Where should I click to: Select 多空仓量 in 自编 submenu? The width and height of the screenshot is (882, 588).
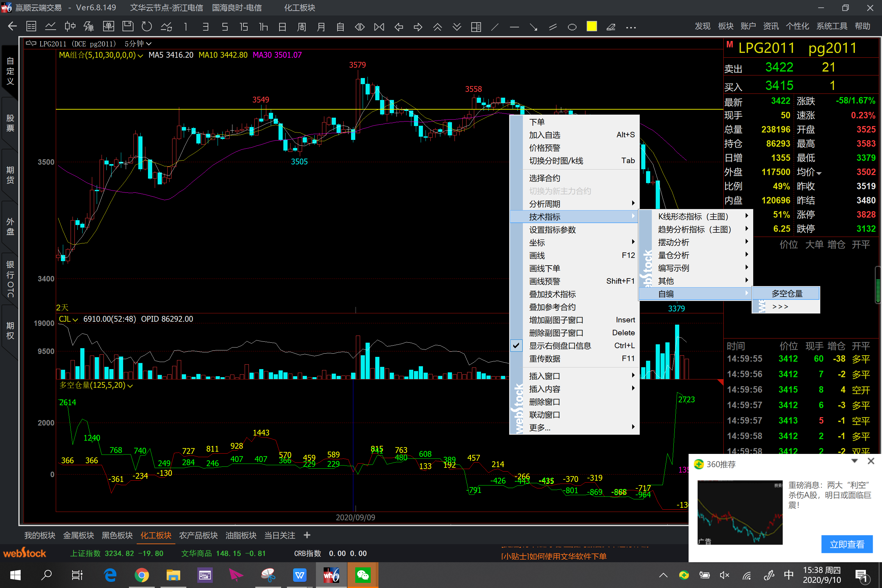tap(786, 294)
